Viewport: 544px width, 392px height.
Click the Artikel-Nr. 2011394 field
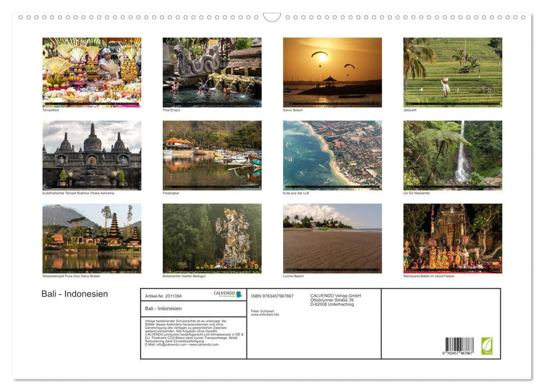coord(164,296)
